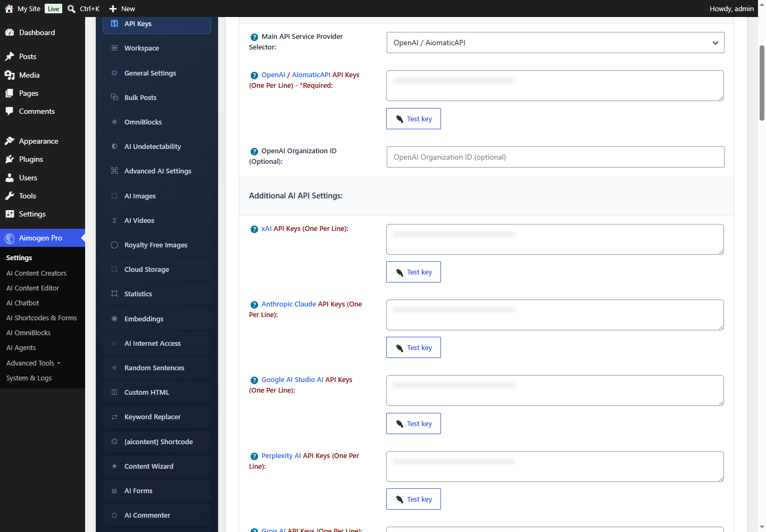Click the Posts pin icon
This screenshot has width=766, height=532.
pyautogui.click(x=10, y=56)
